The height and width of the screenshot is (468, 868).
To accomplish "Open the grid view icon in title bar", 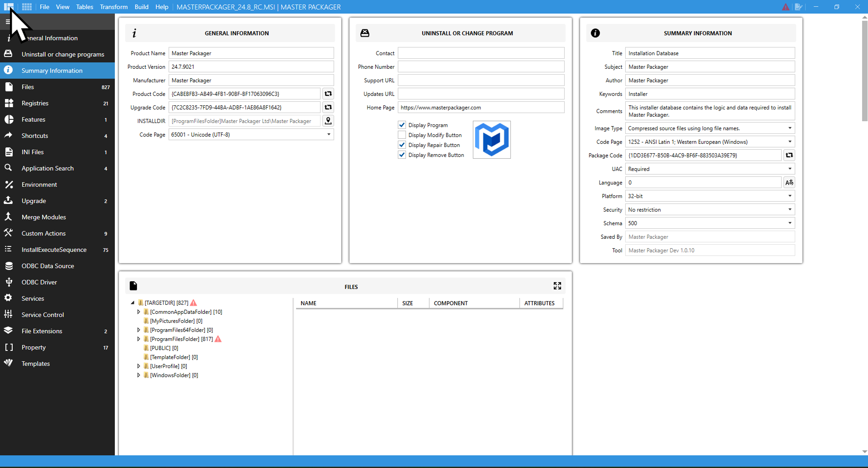I will [x=27, y=7].
